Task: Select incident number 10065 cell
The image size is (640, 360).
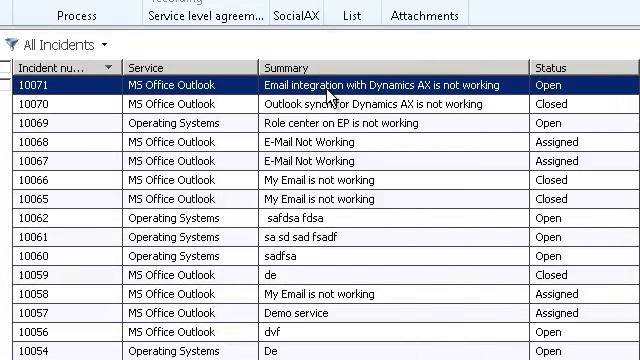Action: (x=67, y=199)
